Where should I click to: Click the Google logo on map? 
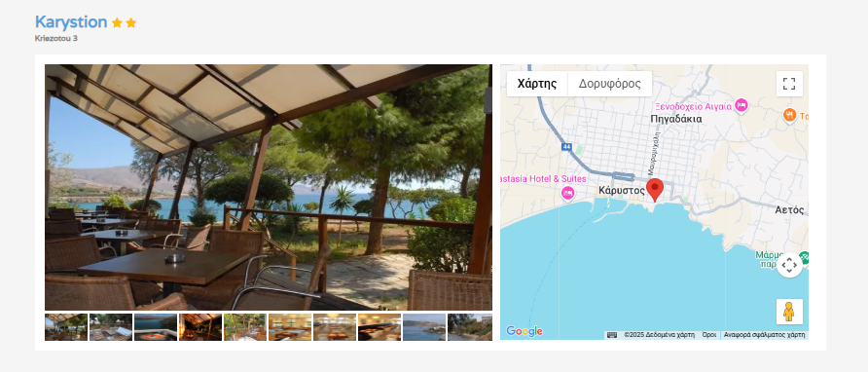(524, 331)
